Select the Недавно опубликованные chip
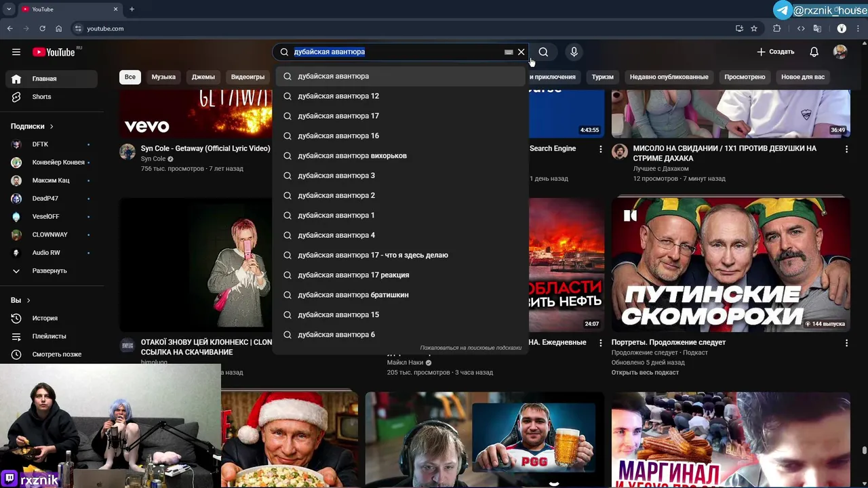 coord(669,77)
